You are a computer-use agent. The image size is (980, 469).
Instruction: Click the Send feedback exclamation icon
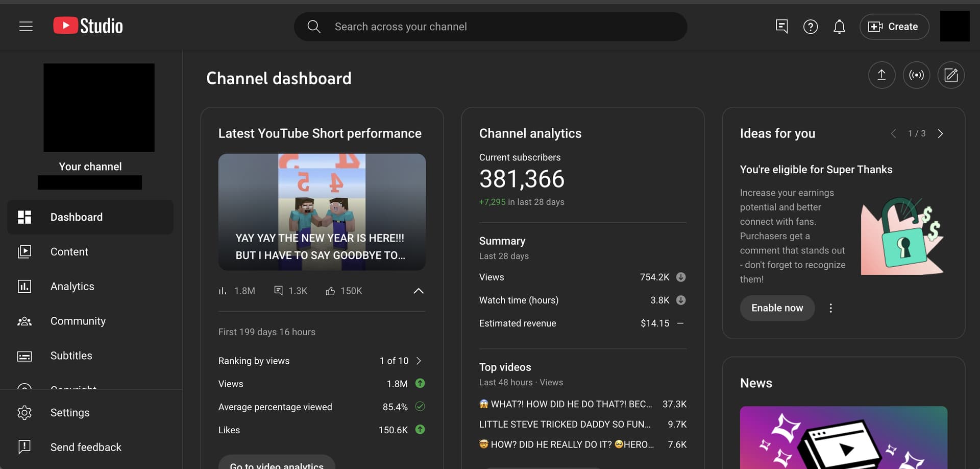24,447
